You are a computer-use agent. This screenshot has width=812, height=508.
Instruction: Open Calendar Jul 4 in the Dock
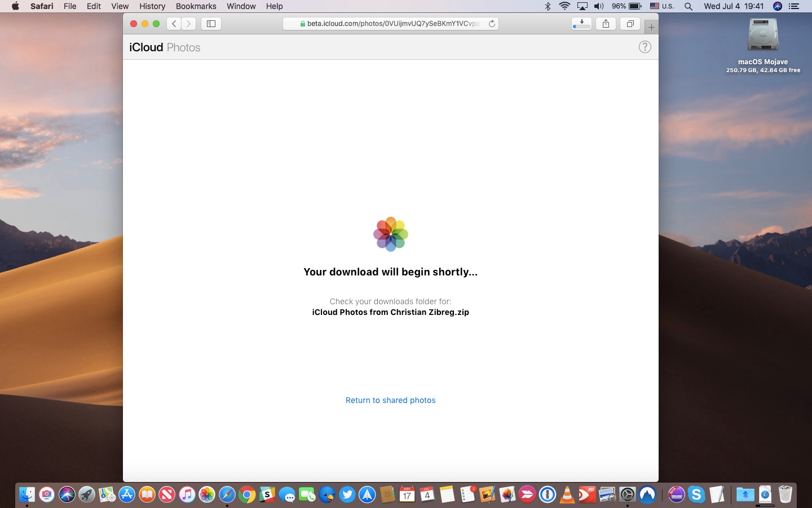[x=427, y=494]
